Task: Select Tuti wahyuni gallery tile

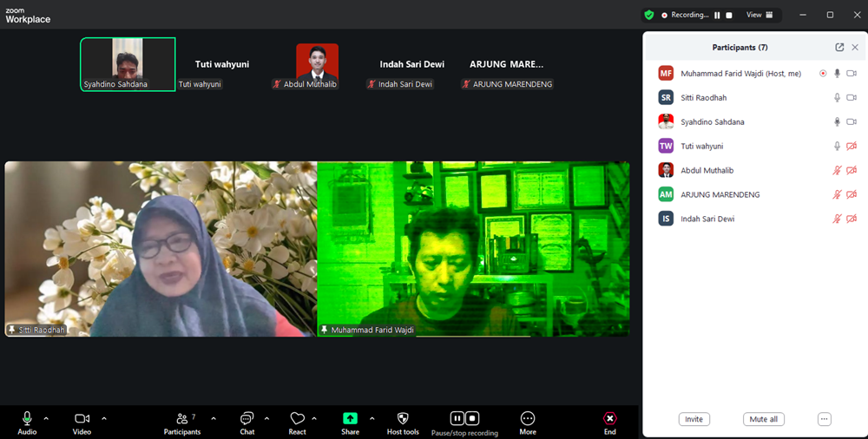Action: [x=222, y=64]
